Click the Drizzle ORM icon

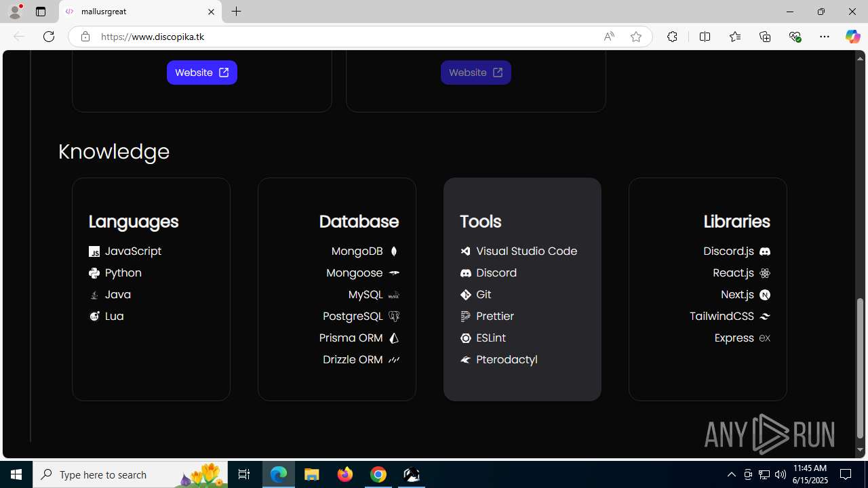coord(394,360)
